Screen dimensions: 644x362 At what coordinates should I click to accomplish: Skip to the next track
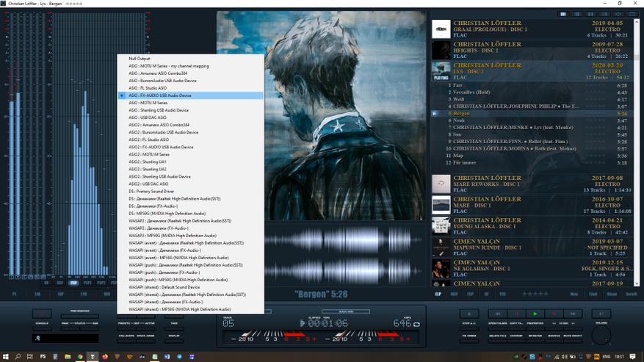(573, 314)
